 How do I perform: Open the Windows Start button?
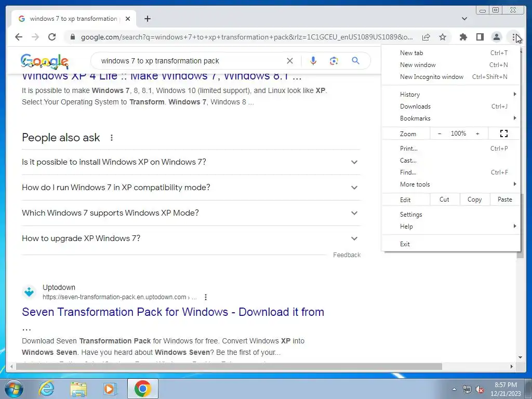pos(14,389)
